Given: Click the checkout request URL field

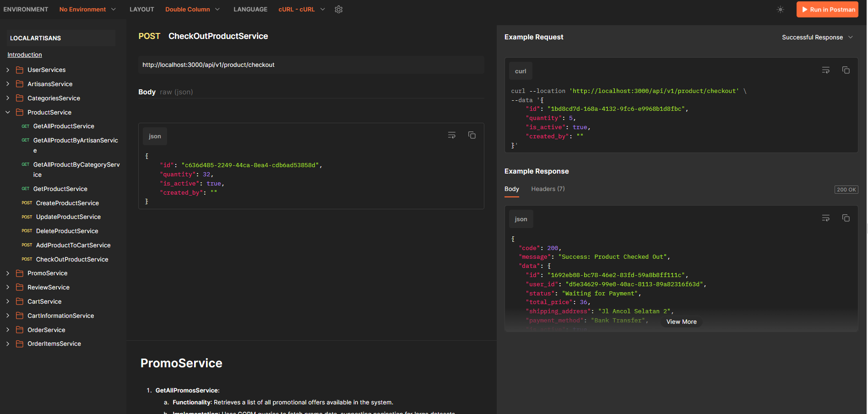Looking at the screenshot, I should [311, 65].
